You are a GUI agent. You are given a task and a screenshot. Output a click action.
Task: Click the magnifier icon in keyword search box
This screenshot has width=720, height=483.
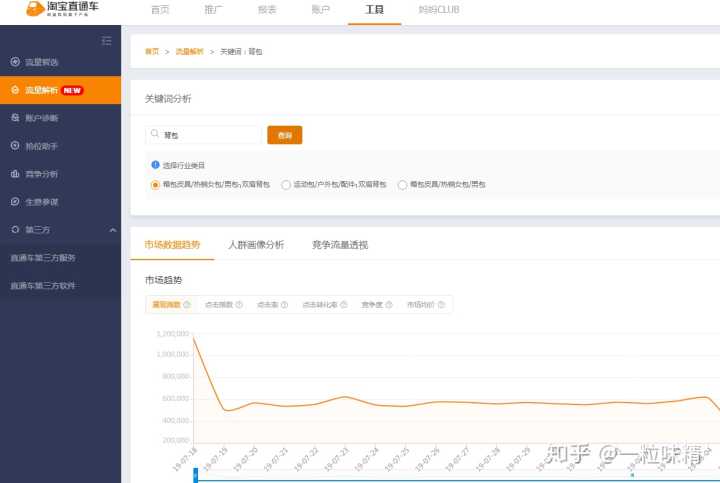point(155,134)
